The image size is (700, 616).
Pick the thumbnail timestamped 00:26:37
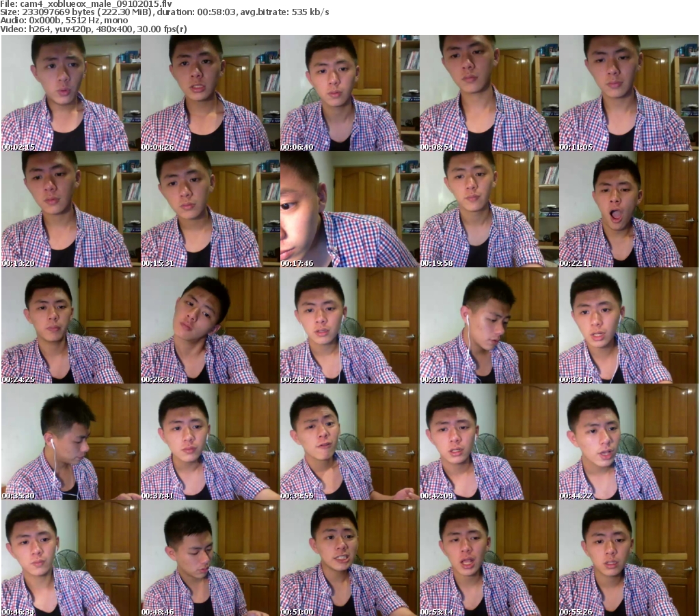tap(211, 325)
